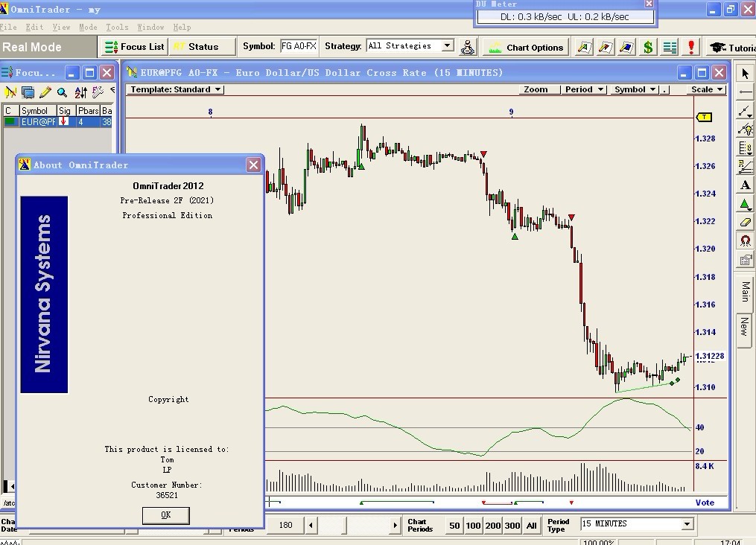Select the trend line drawing tool
The height and width of the screenshot is (545, 756).
tap(746, 110)
